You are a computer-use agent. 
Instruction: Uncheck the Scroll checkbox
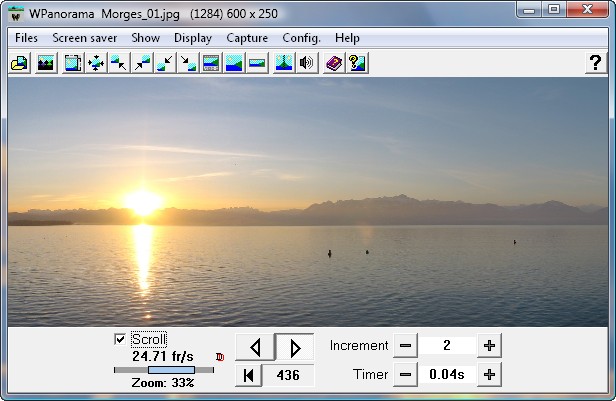(x=120, y=339)
